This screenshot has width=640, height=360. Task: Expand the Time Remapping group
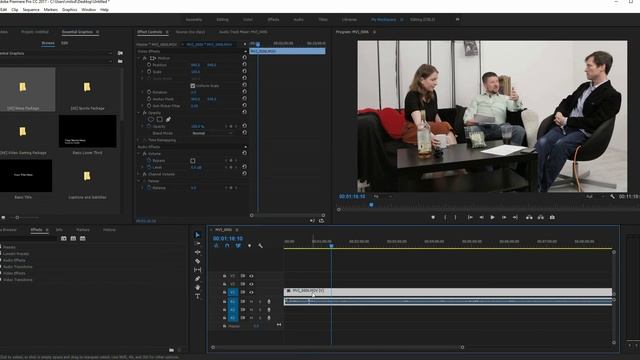click(139, 140)
